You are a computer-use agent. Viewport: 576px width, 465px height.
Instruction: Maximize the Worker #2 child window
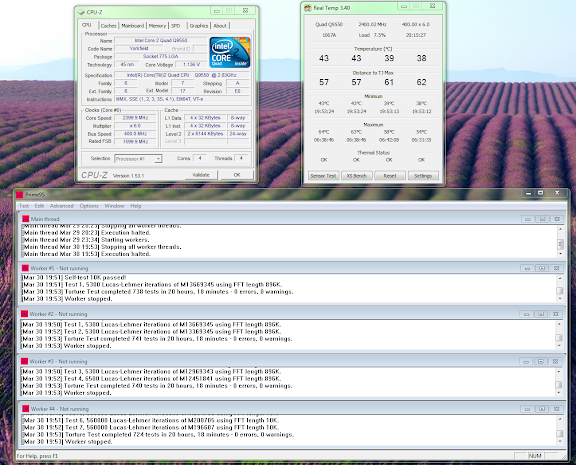[x=541, y=314]
